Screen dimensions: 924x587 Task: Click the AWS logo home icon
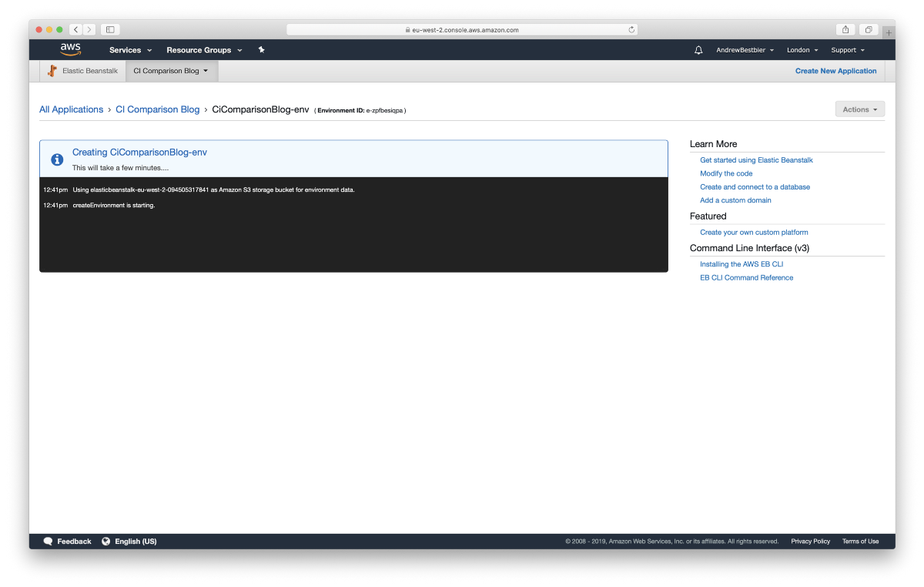(70, 49)
